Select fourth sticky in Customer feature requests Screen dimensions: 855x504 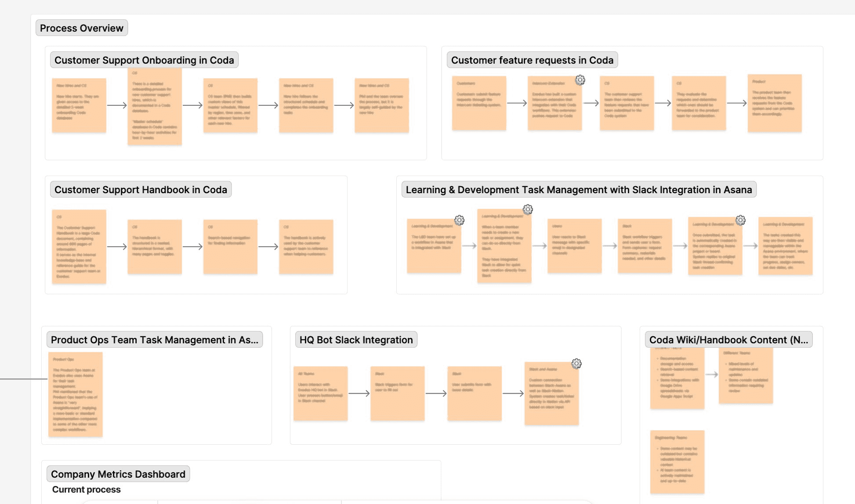coord(699,103)
